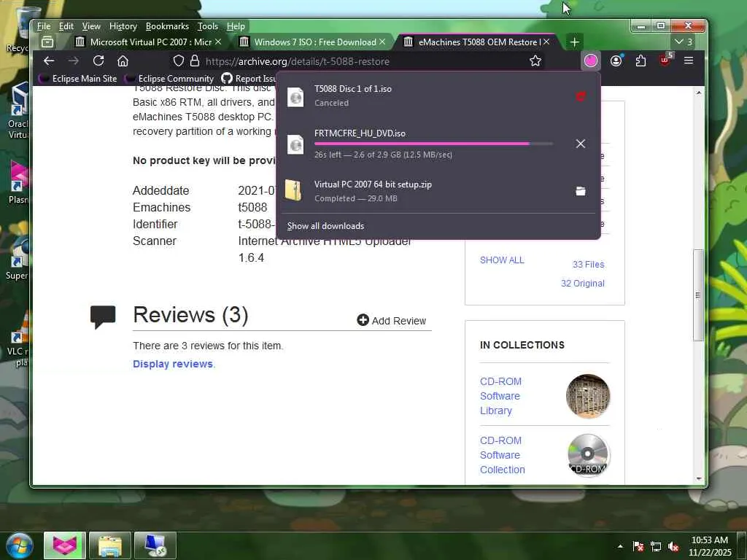Click the Add Review button
This screenshot has height=560, width=747.
pos(392,321)
